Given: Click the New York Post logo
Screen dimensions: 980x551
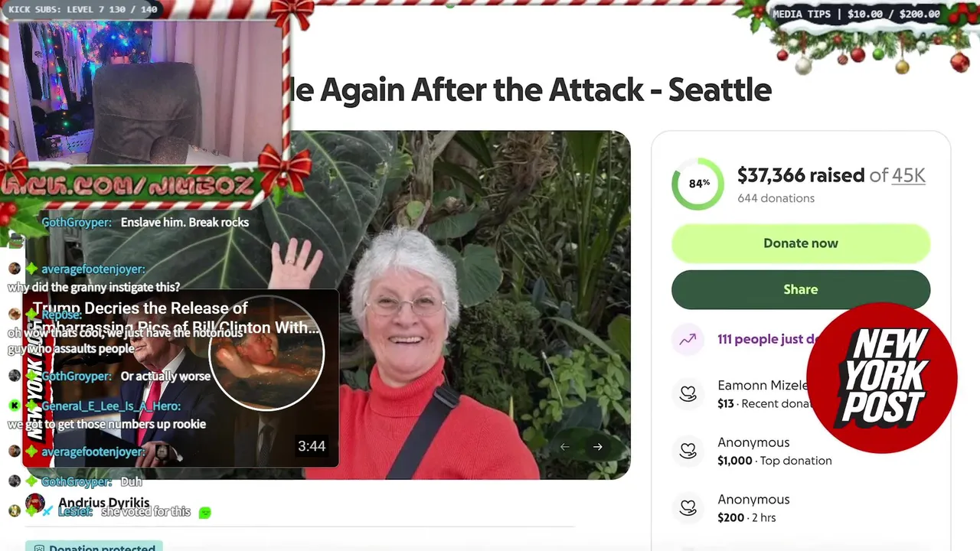Looking at the screenshot, I should [x=881, y=377].
